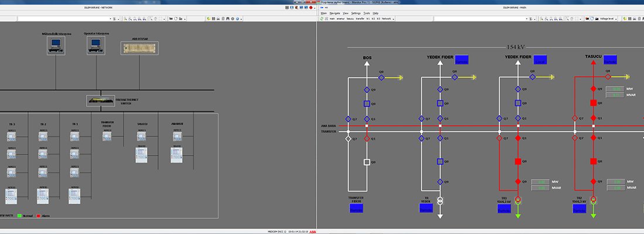Click the red Alarm legend swatch
The image size is (644, 234).
point(39,215)
